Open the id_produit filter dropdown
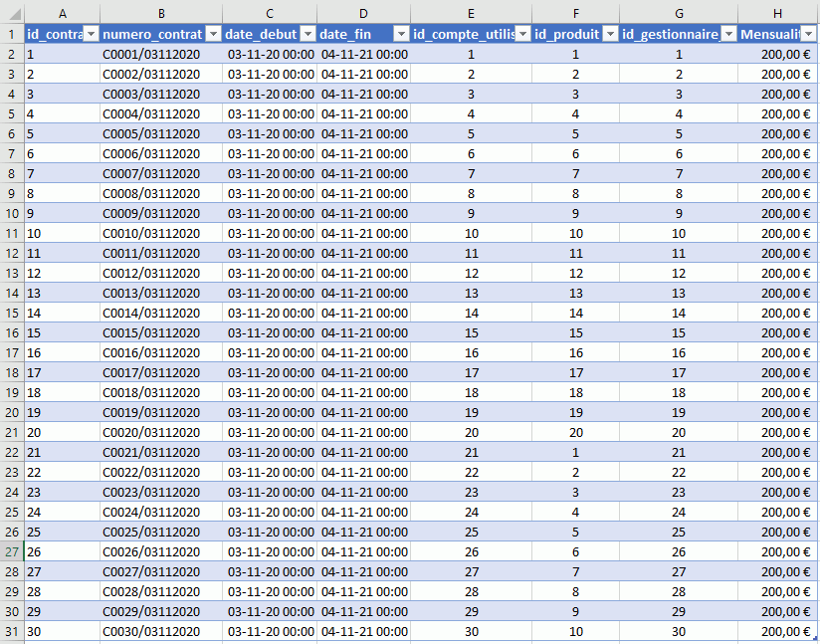This screenshot has width=820, height=644. [610, 35]
